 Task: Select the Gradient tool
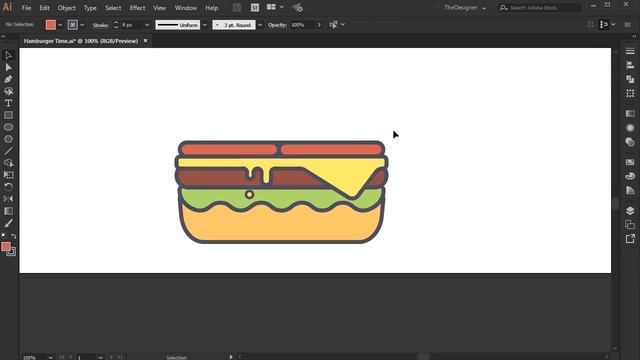(8, 211)
